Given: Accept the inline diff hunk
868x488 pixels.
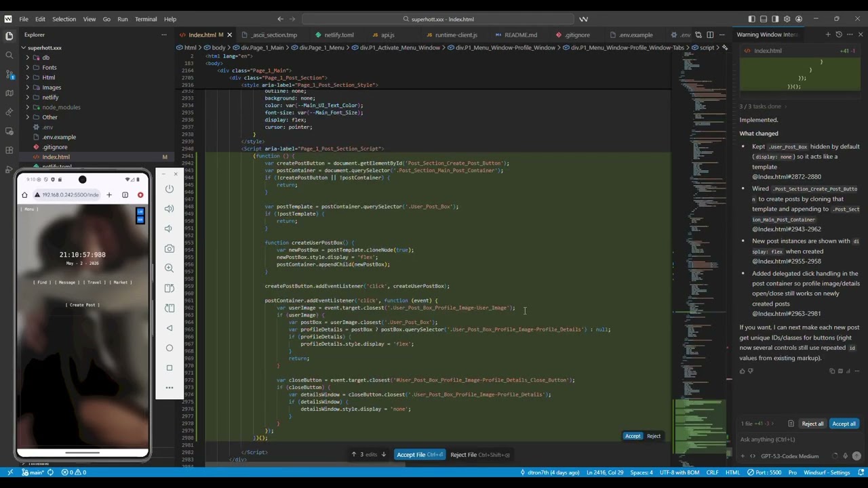Looking at the screenshot, I should (x=632, y=436).
